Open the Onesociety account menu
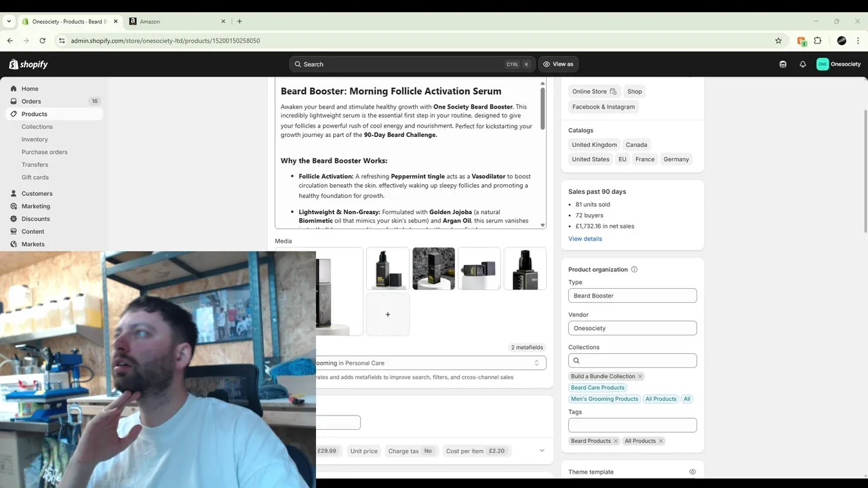Screen dimensions: 868x488 (x=839, y=64)
